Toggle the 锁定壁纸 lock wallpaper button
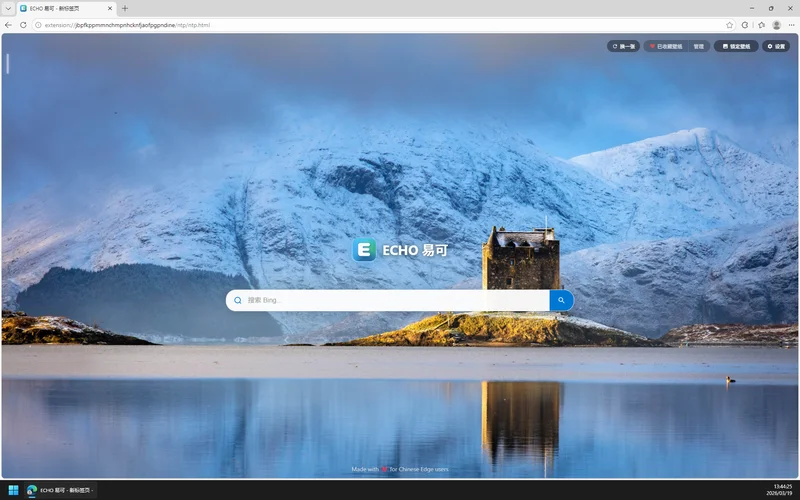Image resolution: width=800 pixels, height=500 pixels. click(736, 46)
